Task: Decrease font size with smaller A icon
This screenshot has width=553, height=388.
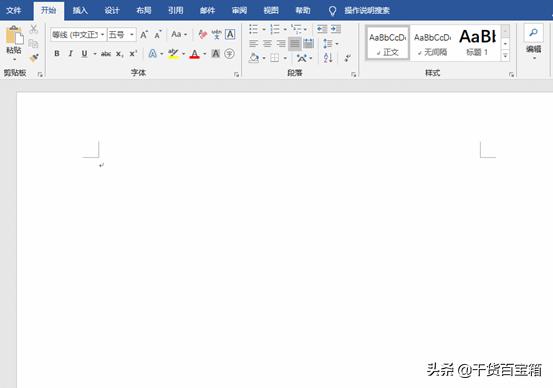Action: pyautogui.click(x=158, y=35)
